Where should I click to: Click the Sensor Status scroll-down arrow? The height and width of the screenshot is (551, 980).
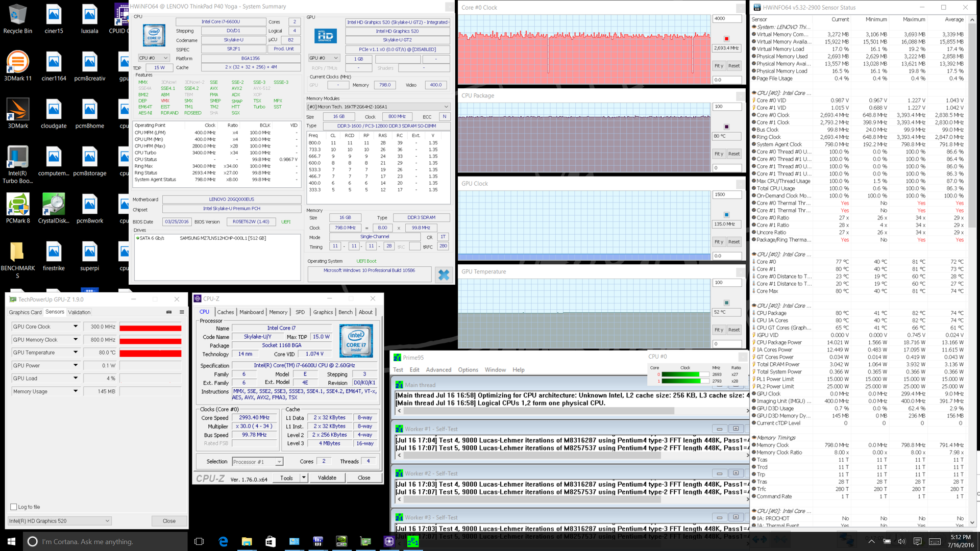(972, 522)
